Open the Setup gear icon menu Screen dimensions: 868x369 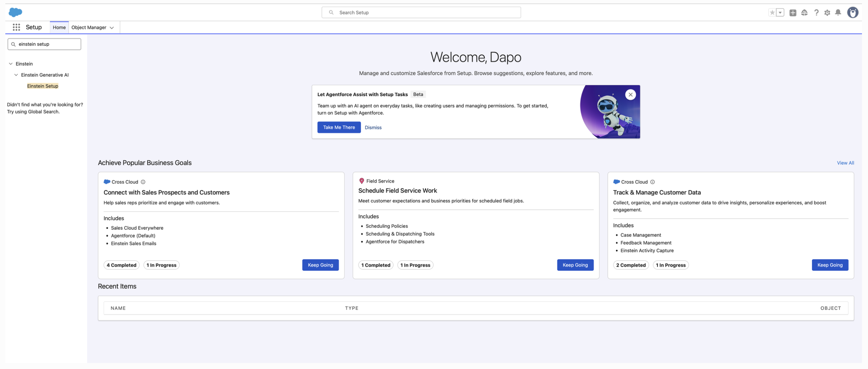click(x=827, y=12)
